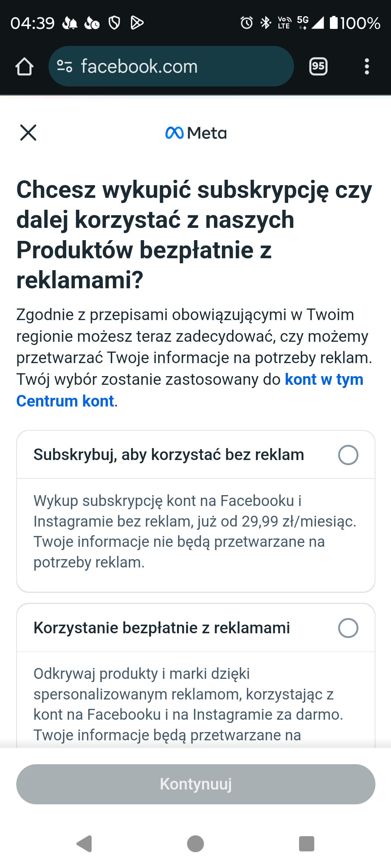391x868 pixels.
Task: Tap the clock showing 04:39
Action: [33, 23]
